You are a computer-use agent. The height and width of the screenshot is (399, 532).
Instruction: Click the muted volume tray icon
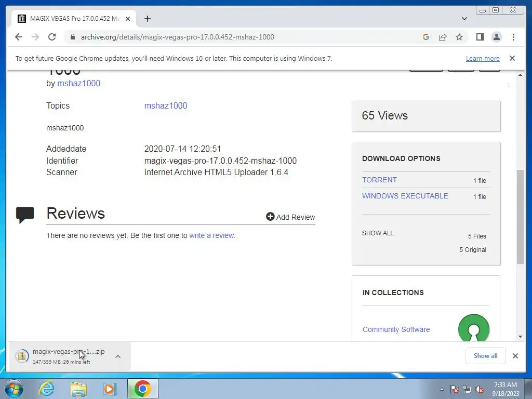click(x=480, y=389)
